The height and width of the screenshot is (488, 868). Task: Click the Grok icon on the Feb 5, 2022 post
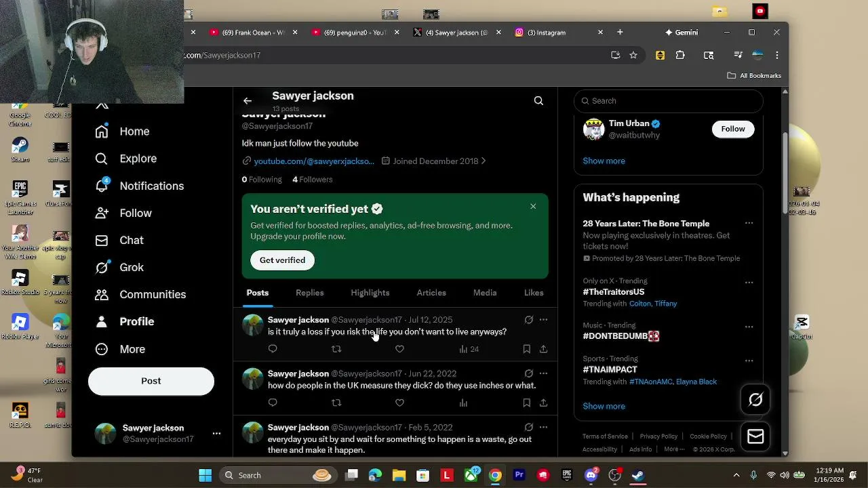pos(529,428)
